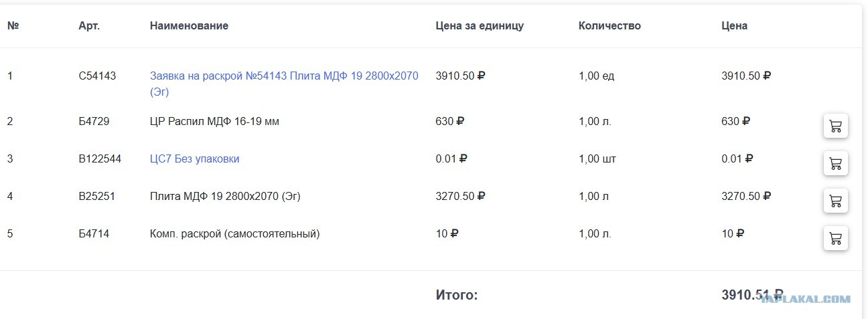The image size is (868, 319).
Task: Click the ЦР Распил МДФ 16-19 мм name
Action: pos(214,121)
